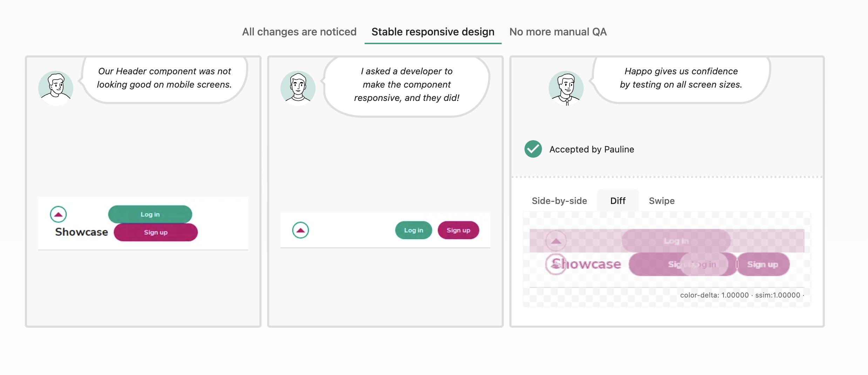Click the black Showcase heading text
Image resolution: width=868 pixels, height=375 pixels.
click(81, 232)
